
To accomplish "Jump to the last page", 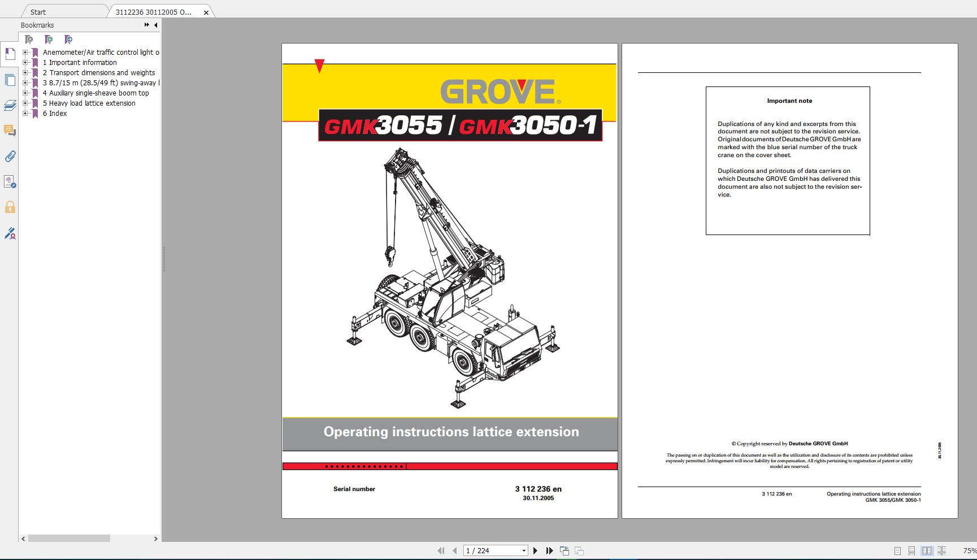I will click(x=549, y=550).
